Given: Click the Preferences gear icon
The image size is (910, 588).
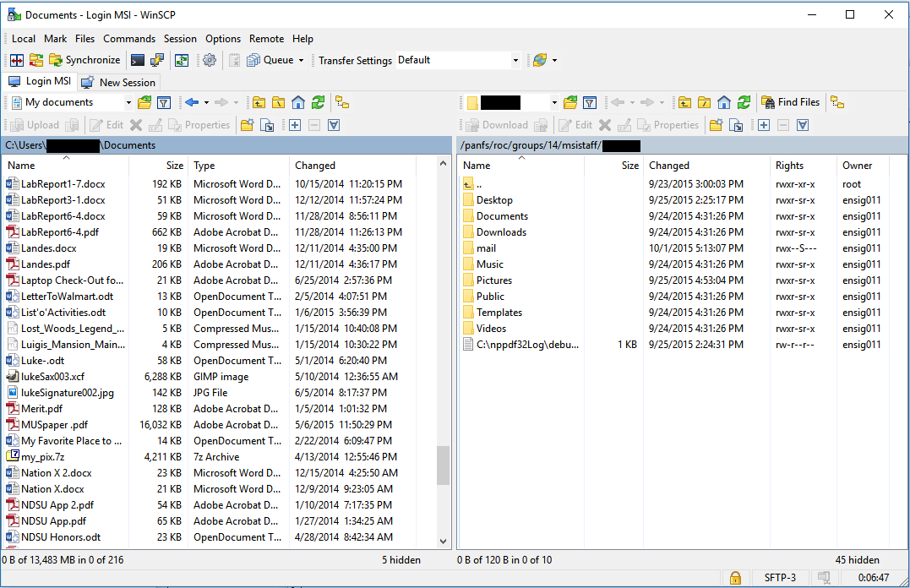Looking at the screenshot, I should 210,60.
